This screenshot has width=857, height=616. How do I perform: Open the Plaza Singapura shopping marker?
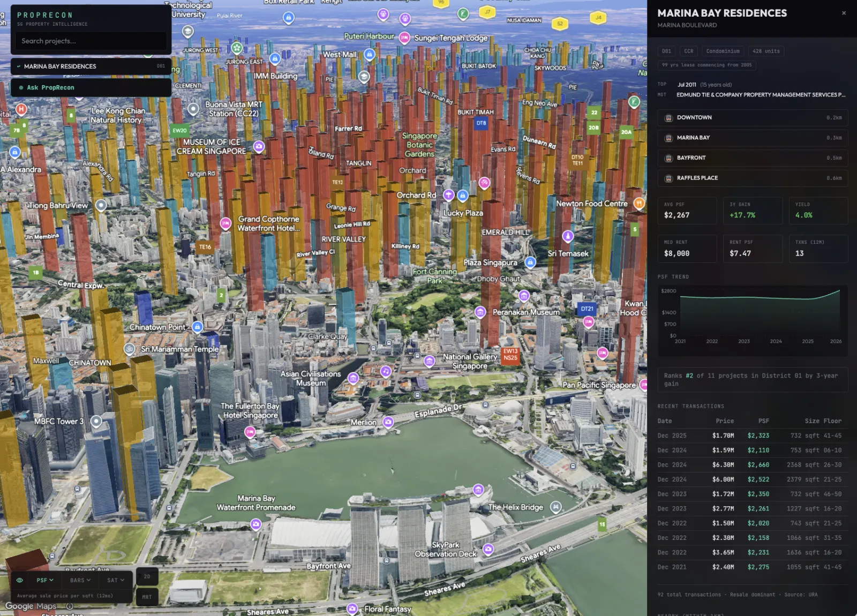coord(530,262)
